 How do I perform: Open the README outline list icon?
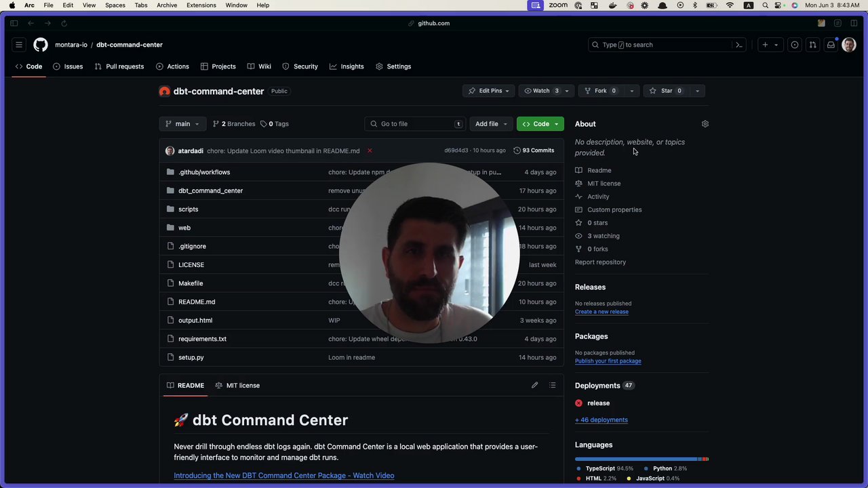pos(552,385)
